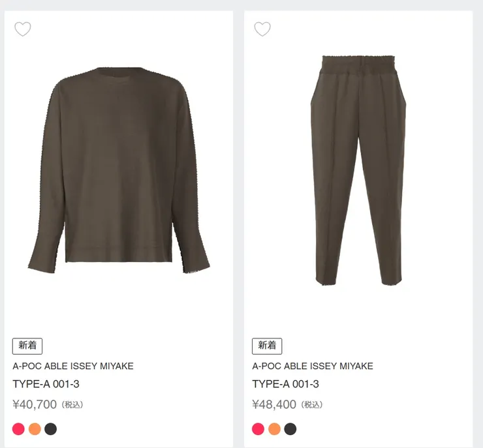
Task: Open the brown trousers product image
Action: tap(358, 170)
